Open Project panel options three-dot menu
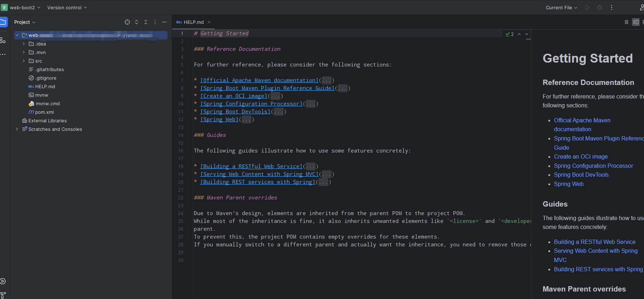 point(155,22)
